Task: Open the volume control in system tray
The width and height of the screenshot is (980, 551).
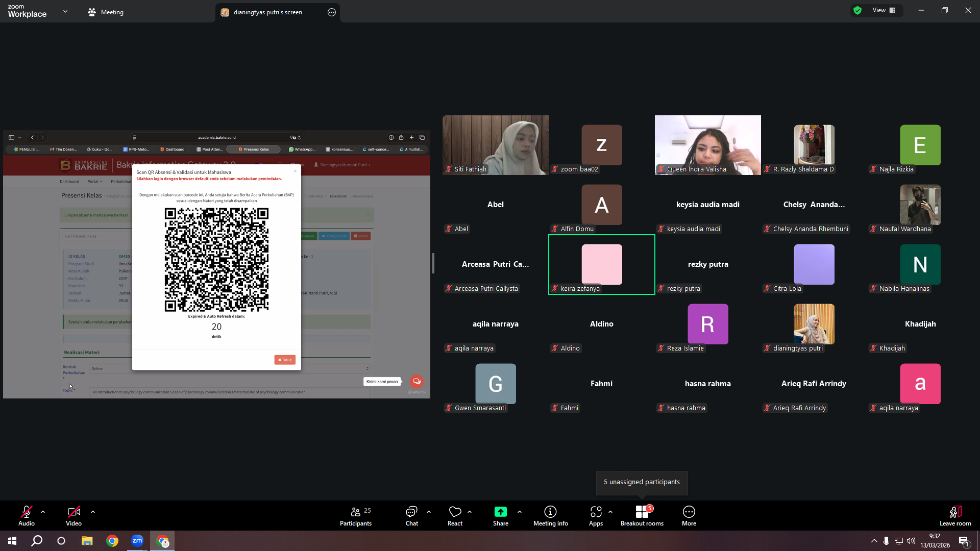Action: pyautogui.click(x=911, y=541)
